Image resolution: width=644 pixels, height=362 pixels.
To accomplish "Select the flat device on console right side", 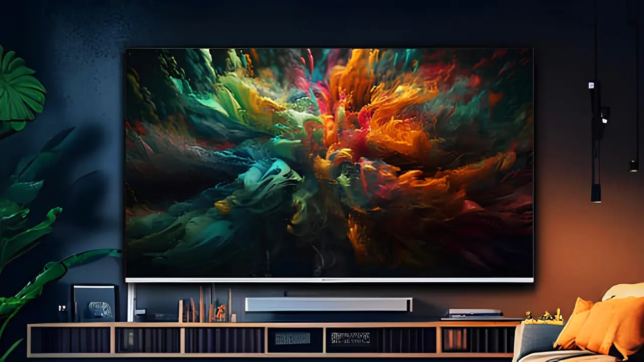I will pos(474,313).
